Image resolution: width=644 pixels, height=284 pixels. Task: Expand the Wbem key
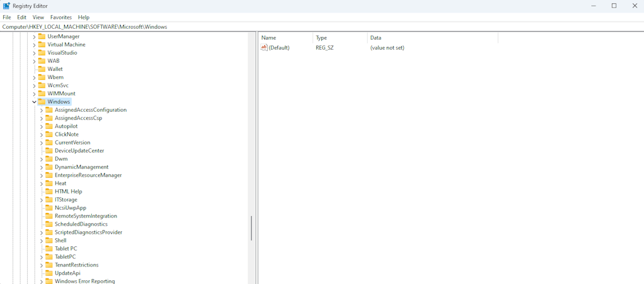click(34, 77)
